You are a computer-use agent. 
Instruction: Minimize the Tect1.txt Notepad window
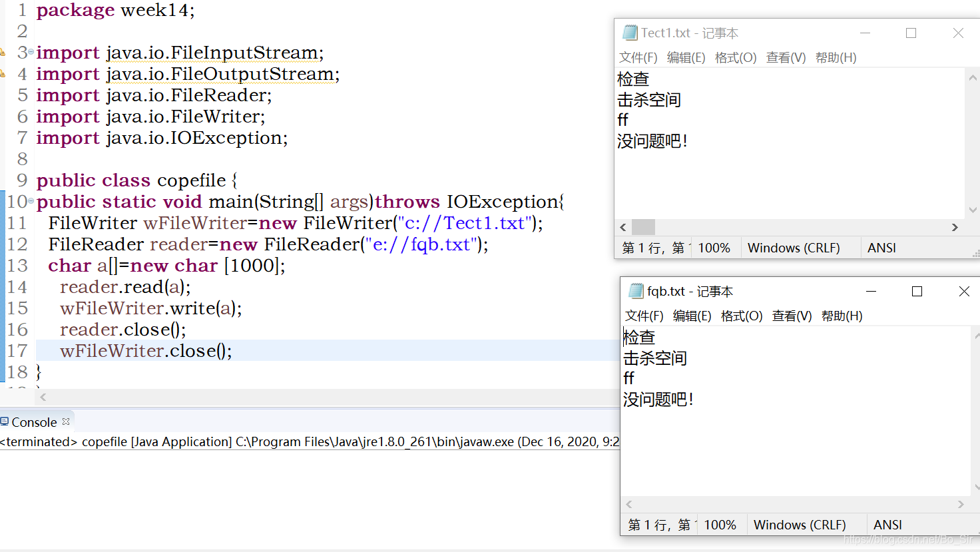pyautogui.click(x=865, y=33)
